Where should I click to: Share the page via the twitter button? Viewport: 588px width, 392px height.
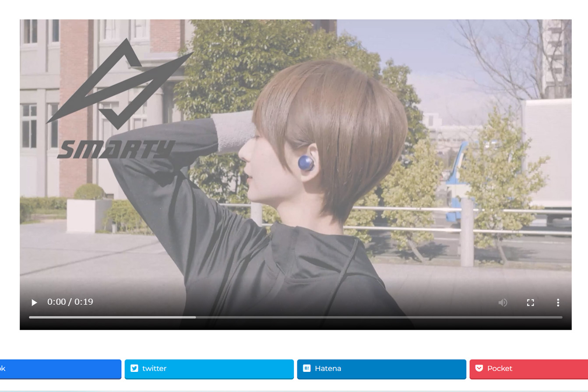pos(209,369)
